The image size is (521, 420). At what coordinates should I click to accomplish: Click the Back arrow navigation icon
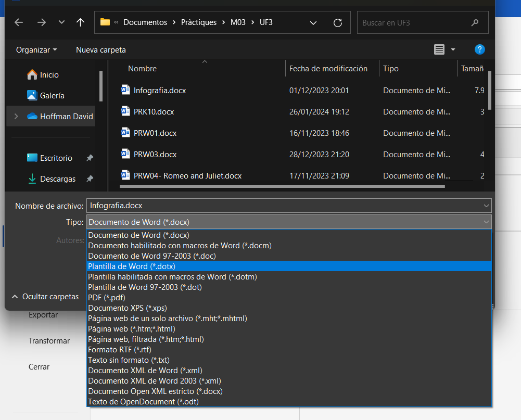click(x=19, y=22)
